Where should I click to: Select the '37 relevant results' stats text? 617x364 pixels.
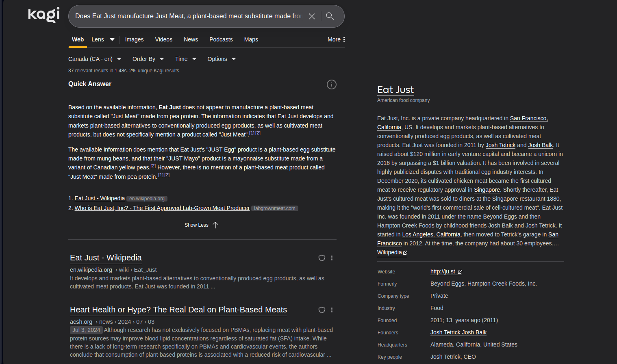coord(124,71)
